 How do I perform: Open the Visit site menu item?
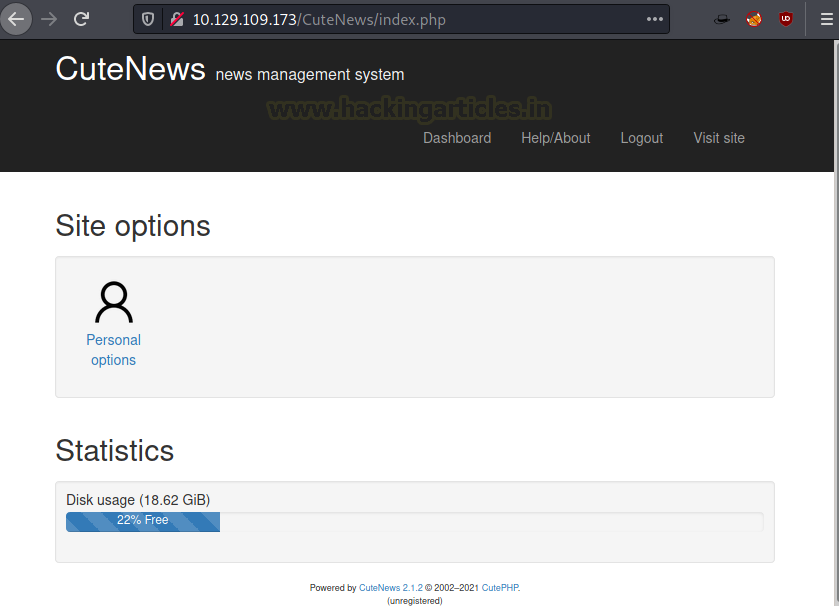719,138
